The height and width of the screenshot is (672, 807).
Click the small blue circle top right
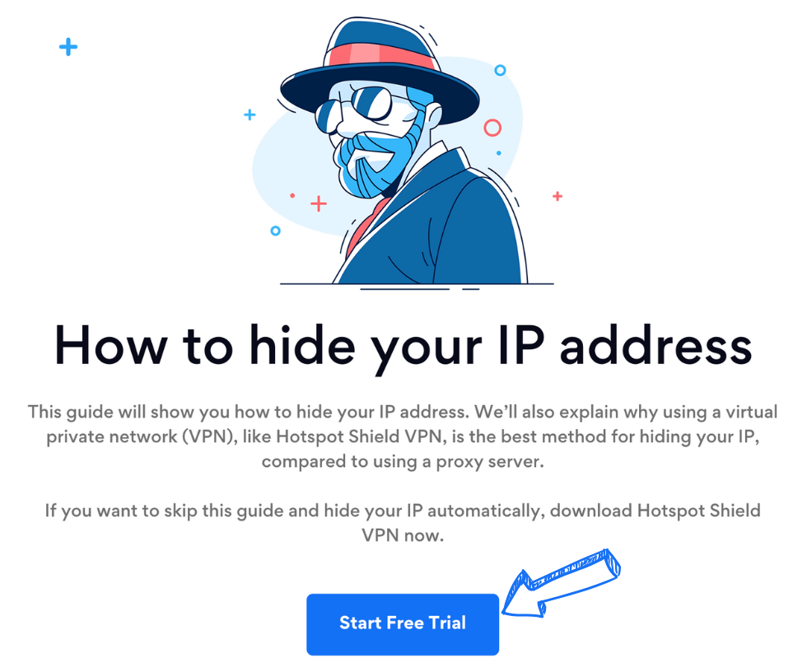[x=499, y=71]
